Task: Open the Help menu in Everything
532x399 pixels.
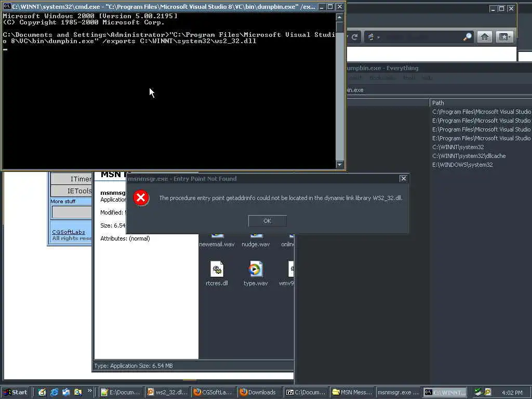Action: coord(427,78)
